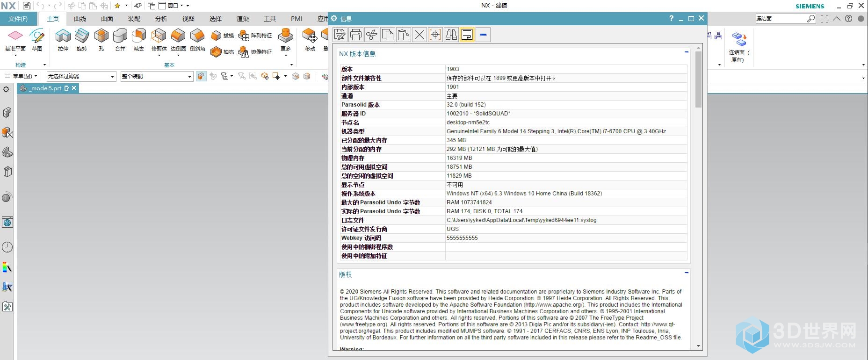The image size is (868, 360).
Task: Select the 拉伸 extrude tool
Action: pyautogui.click(x=63, y=40)
